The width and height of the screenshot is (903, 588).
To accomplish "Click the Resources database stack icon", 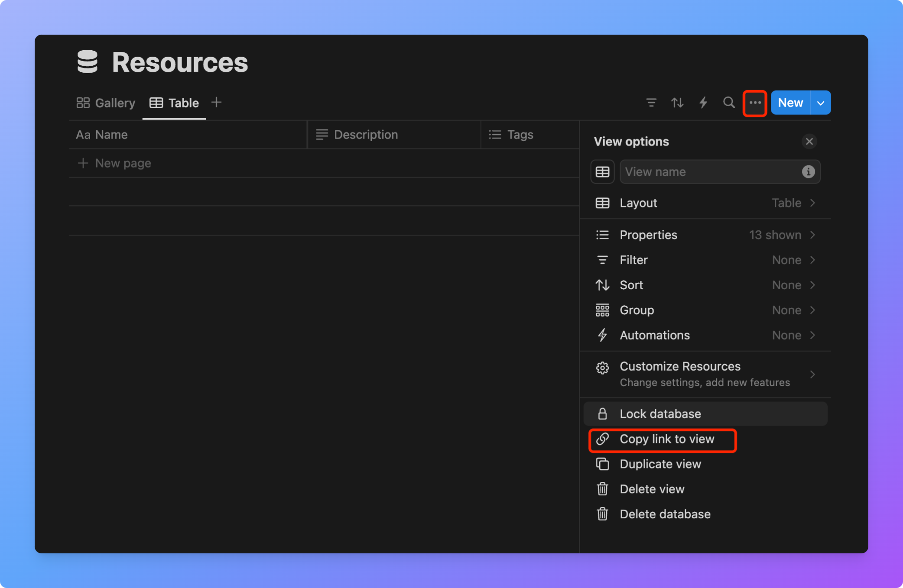I will tap(88, 62).
